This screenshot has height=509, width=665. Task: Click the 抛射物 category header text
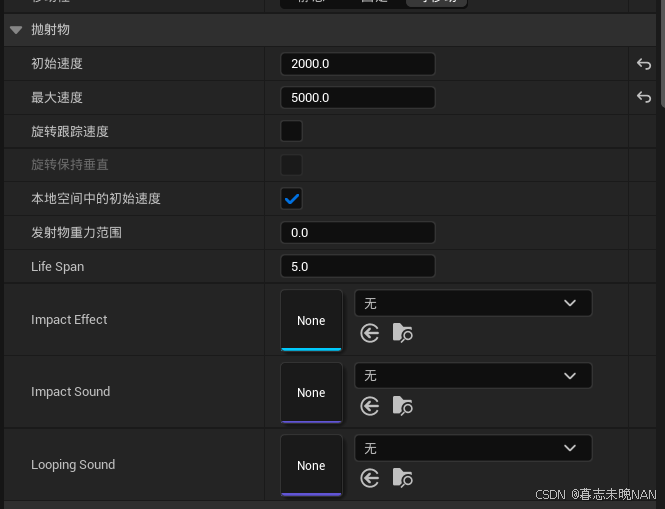tap(50, 30)
